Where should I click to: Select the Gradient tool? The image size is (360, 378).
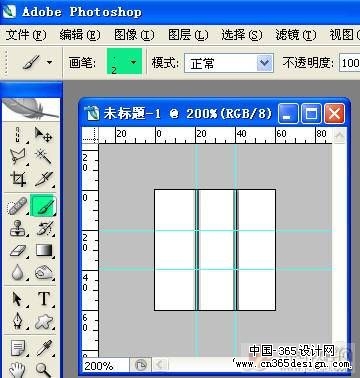pos(43,251)
